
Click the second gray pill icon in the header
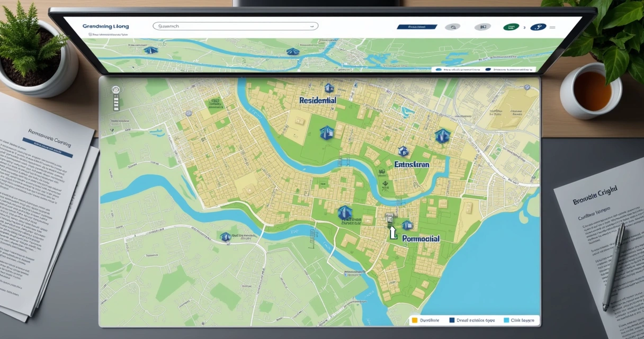[x=482, y=27]
